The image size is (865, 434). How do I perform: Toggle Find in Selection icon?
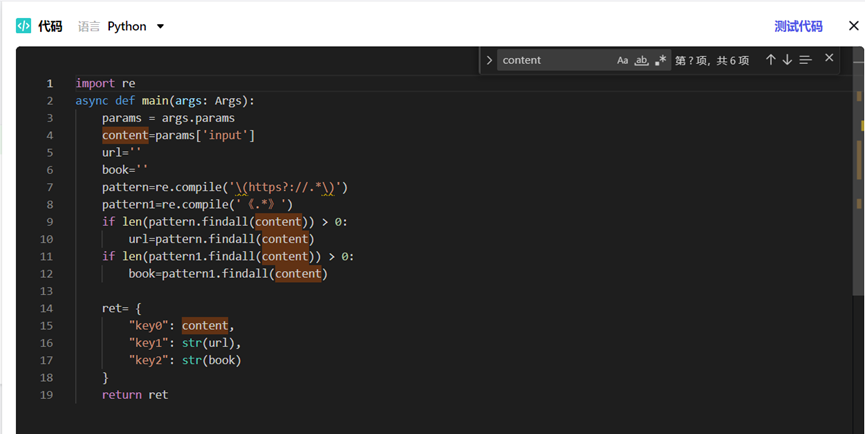pyautogui.click(x=805, y=60)
